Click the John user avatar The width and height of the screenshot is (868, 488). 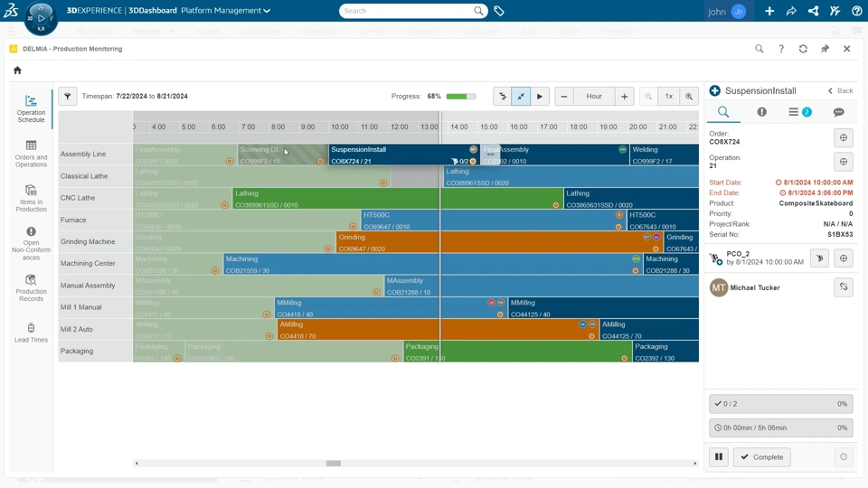[x=739, y=11]
